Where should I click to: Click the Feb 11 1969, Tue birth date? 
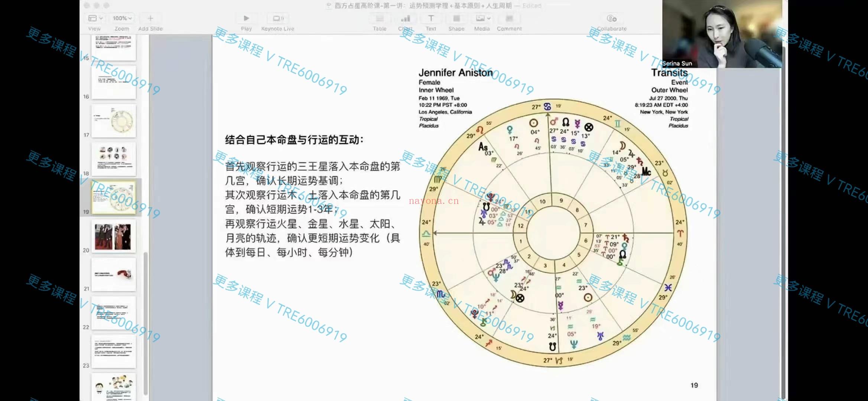(x=439, y=98)
